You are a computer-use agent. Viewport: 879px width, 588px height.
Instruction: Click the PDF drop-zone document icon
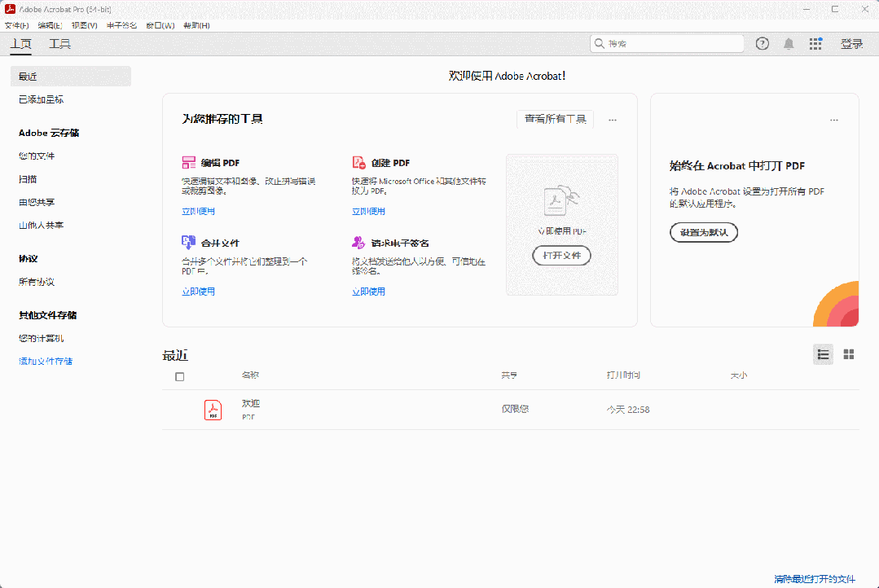(561, 200)
